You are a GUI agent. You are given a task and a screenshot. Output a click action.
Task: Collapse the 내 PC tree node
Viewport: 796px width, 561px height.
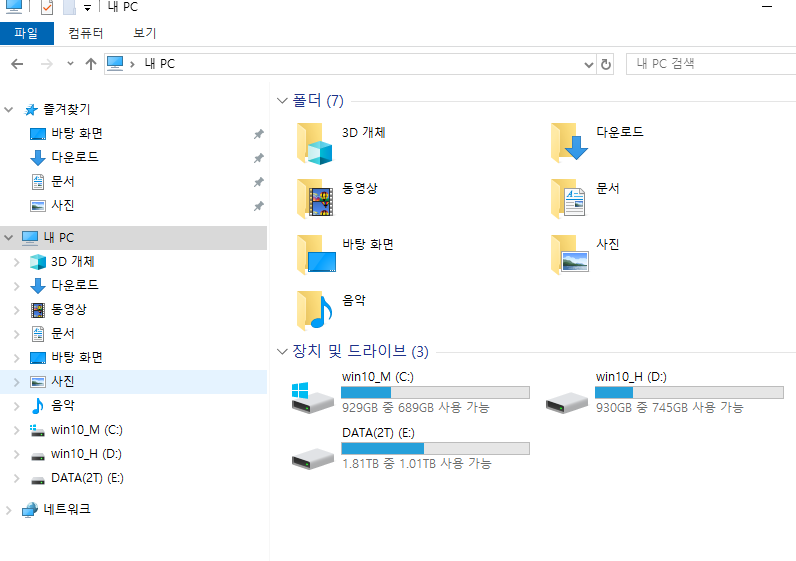[8, 237]
